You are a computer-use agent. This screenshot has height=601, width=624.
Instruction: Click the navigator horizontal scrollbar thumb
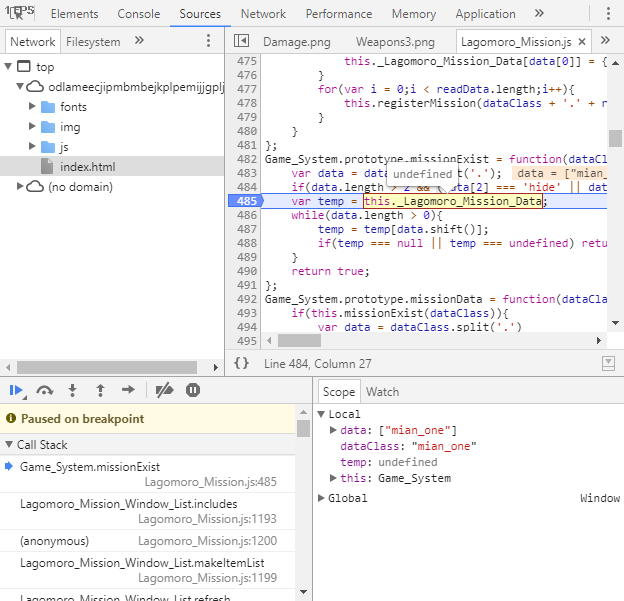point(107,367)
